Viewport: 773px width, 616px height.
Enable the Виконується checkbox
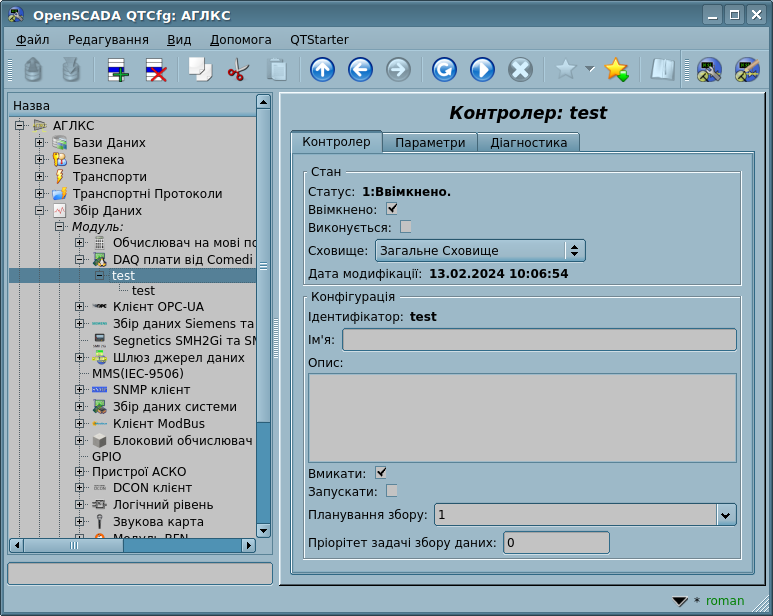406,227
